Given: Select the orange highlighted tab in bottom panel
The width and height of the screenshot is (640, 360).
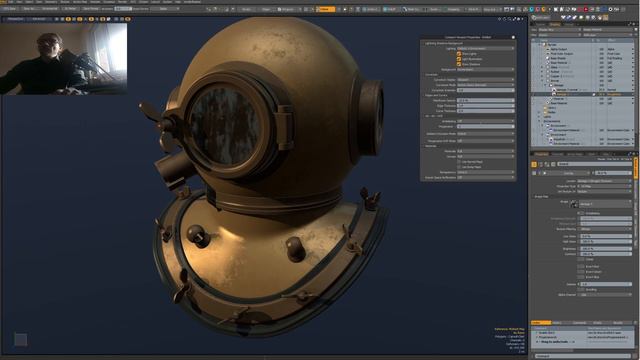Looking at the screenshot, I should (541, 323).
